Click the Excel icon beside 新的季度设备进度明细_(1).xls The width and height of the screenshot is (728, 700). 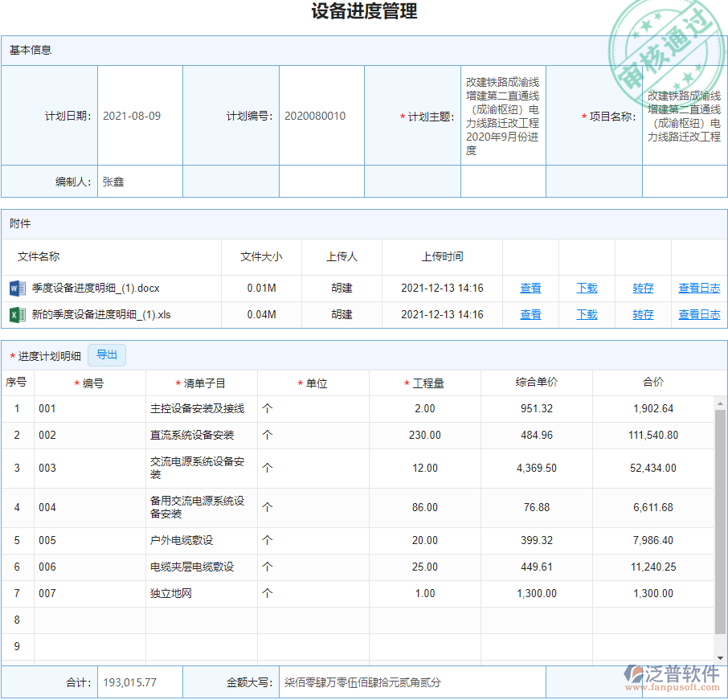(x=18, y=314)
